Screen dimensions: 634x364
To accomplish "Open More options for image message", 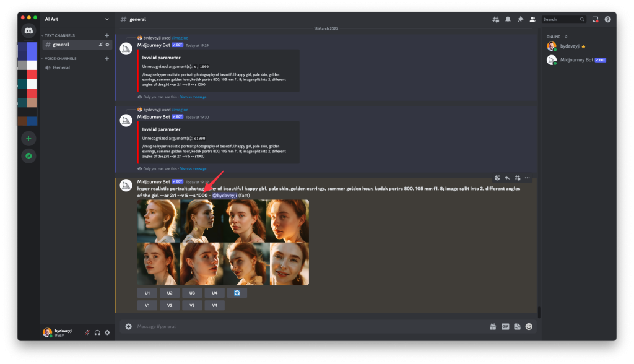I will [x=528, y=178].
